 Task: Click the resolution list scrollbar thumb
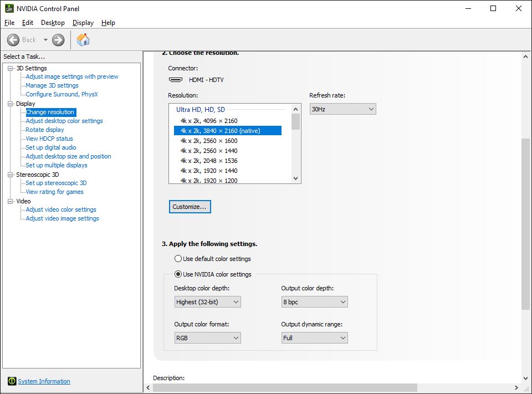[295, 121]
